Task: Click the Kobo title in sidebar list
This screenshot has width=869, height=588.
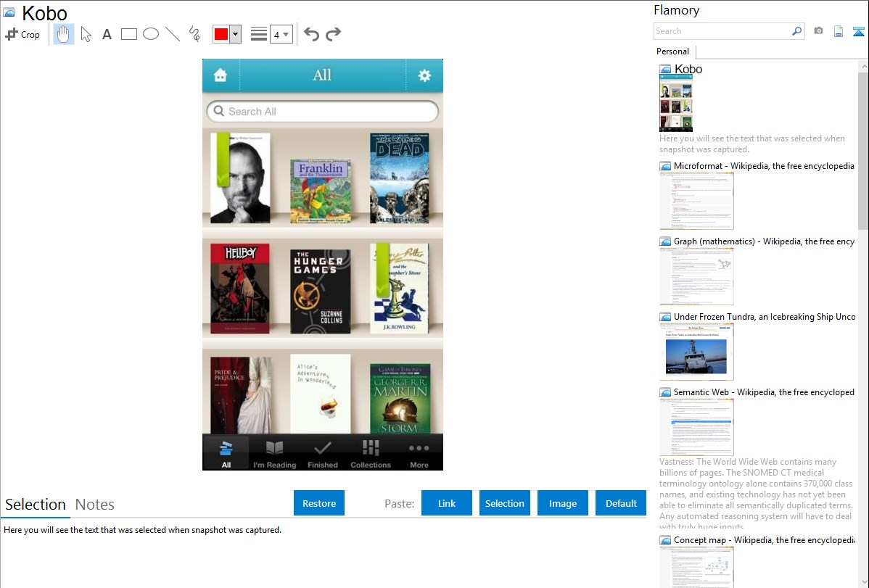Action: (x=688, y=69)
